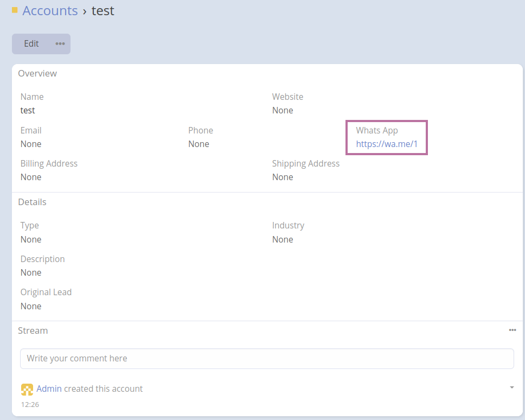Open the Stream panel three-dots menu
This screenshot has height=420, width=525.
pyautogui.click(x=512, y=330)
